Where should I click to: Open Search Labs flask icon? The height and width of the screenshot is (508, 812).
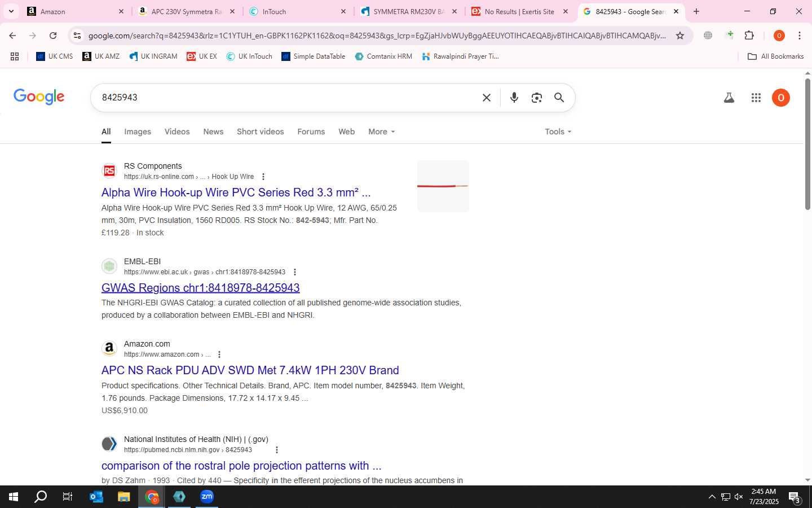tap(729, 98)
